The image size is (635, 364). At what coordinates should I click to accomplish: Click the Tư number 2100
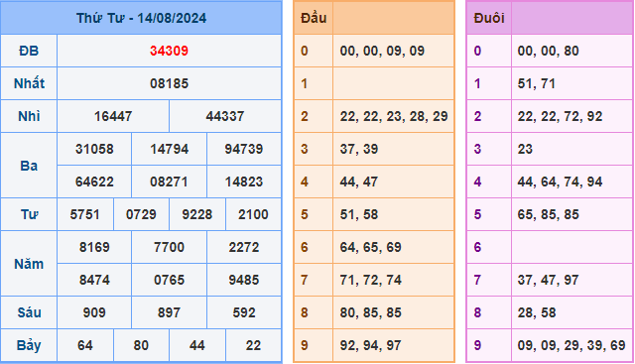(x=253, y=214)
